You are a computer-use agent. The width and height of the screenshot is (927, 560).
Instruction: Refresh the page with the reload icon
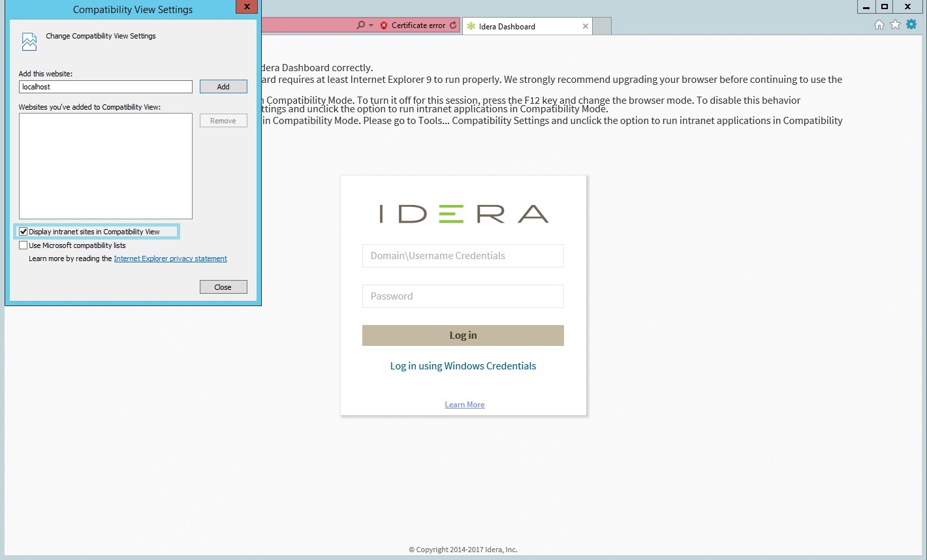point(453,25)
